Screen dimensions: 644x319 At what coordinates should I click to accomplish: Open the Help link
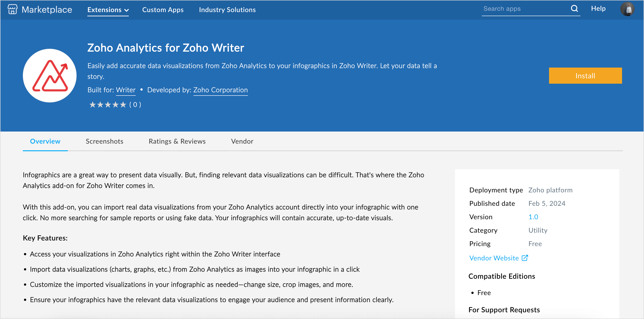coord(598,9)
